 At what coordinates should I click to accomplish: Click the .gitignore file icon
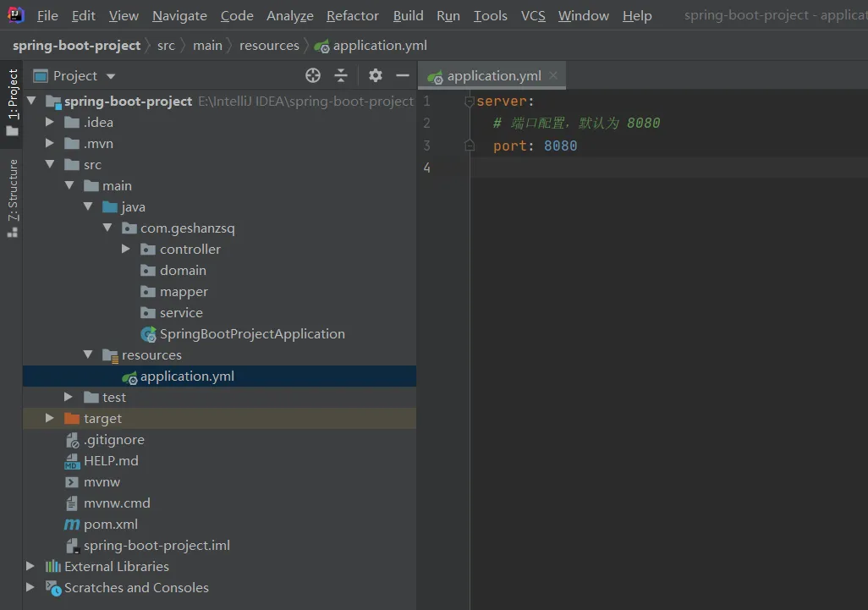click(73, 440)
